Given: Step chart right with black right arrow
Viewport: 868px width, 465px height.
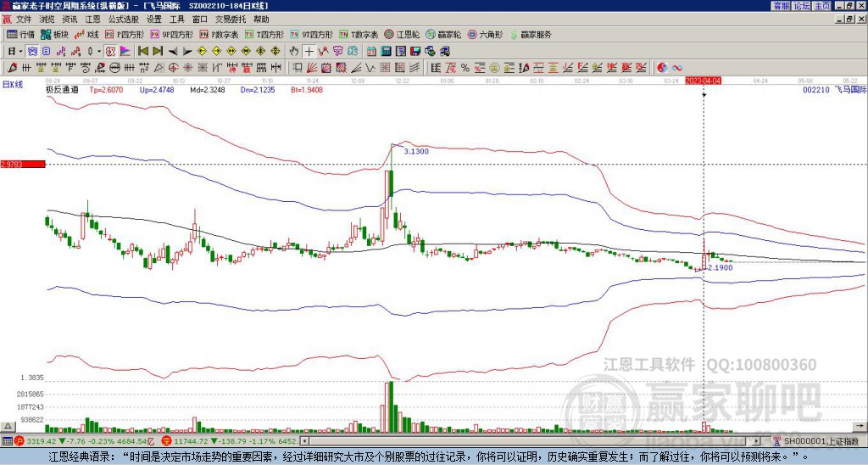Looking at the screenshot, I should (x=187, y=52).
